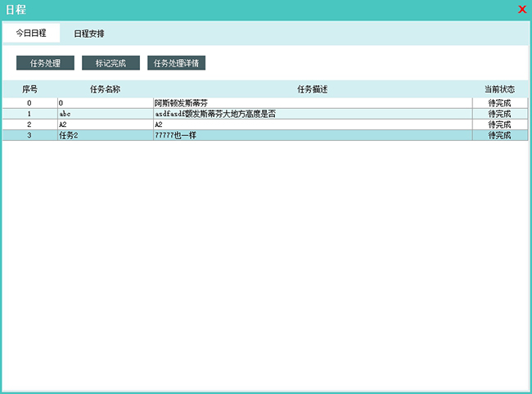532x394 pixels.
Task: Click the 任务描述 column header
Action: tap(312, 88)
